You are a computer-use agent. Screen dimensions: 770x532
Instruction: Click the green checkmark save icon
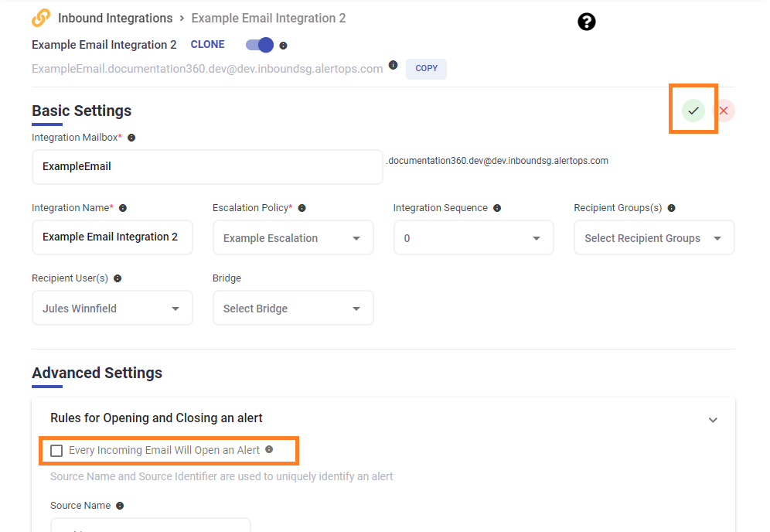click(693, 111)
